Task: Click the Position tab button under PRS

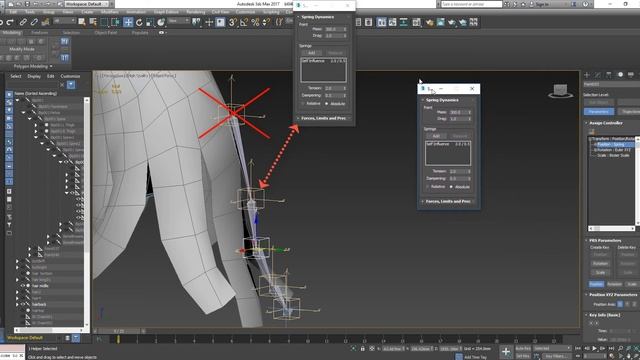Action: coord(596,284)
